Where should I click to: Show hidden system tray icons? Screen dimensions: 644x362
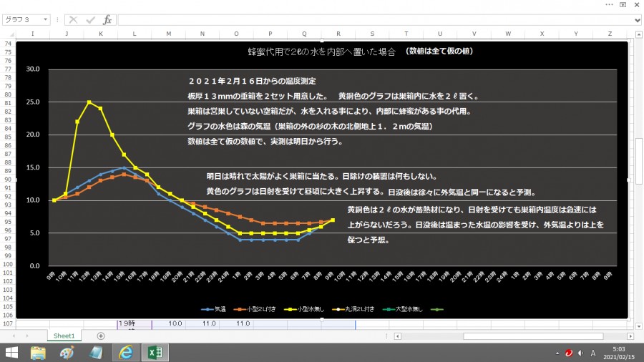[x=558, y=352]
